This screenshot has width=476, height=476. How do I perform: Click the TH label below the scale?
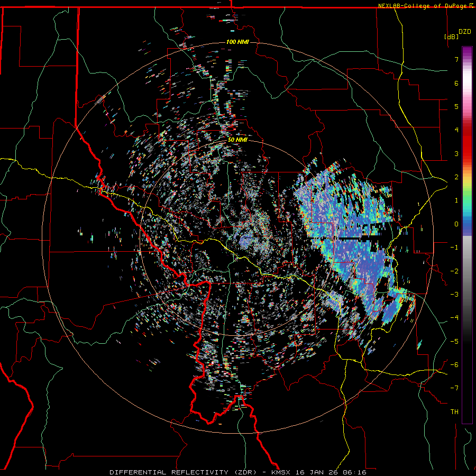click(454, 412)
